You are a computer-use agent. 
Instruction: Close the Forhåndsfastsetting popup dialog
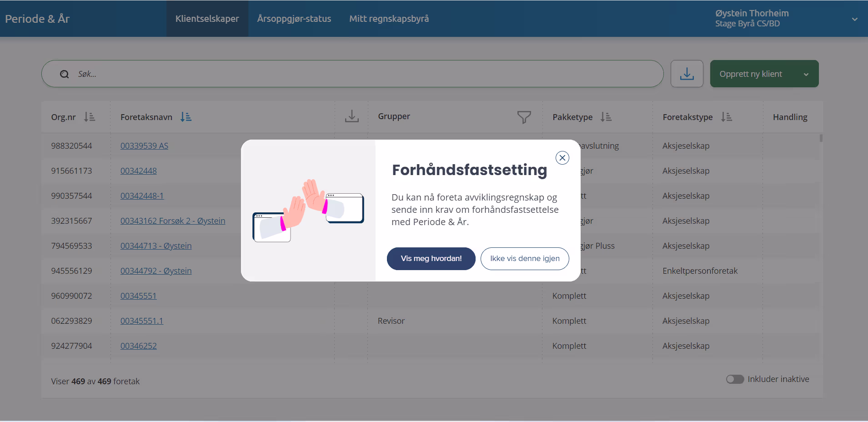pos(562,158)
